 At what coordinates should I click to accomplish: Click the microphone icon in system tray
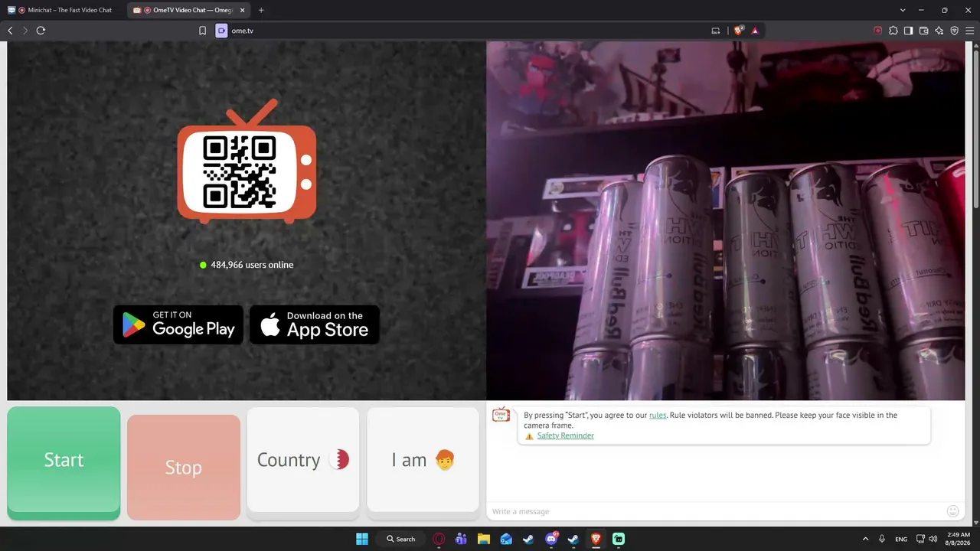(883, 539)
